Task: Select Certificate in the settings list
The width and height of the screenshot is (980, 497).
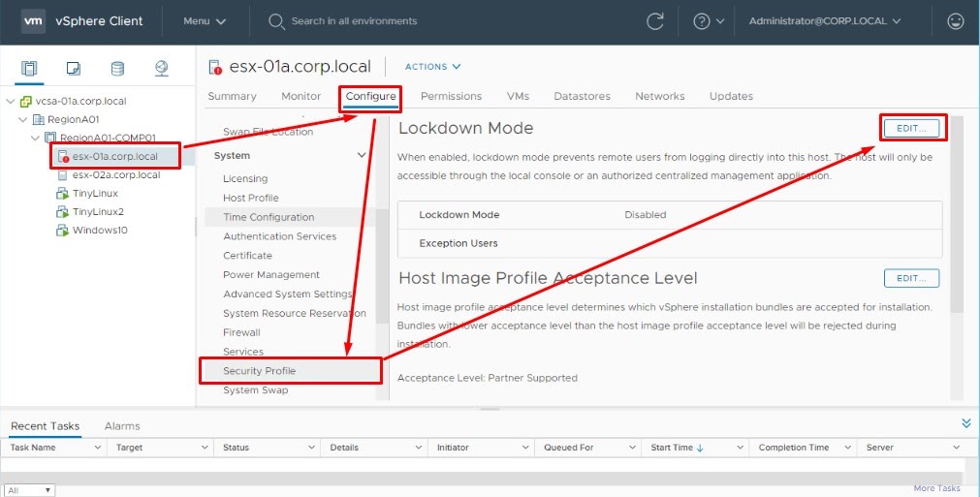Action: (247, 256)
